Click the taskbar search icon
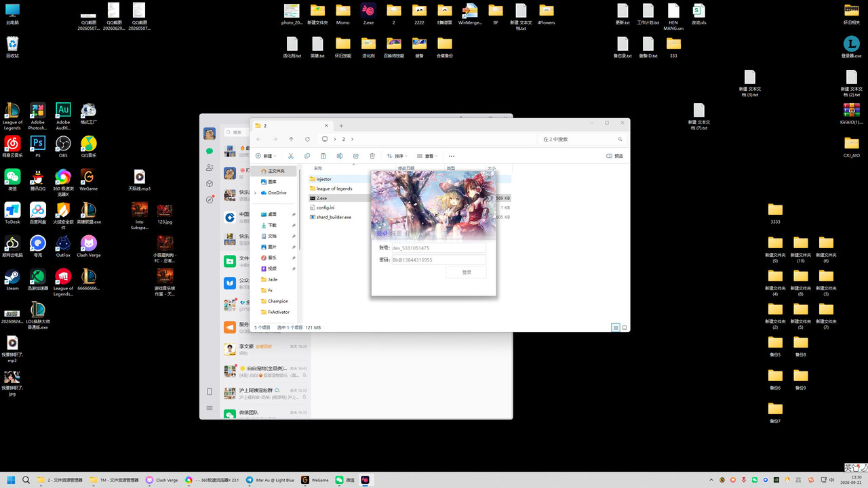 pos(26,480)
